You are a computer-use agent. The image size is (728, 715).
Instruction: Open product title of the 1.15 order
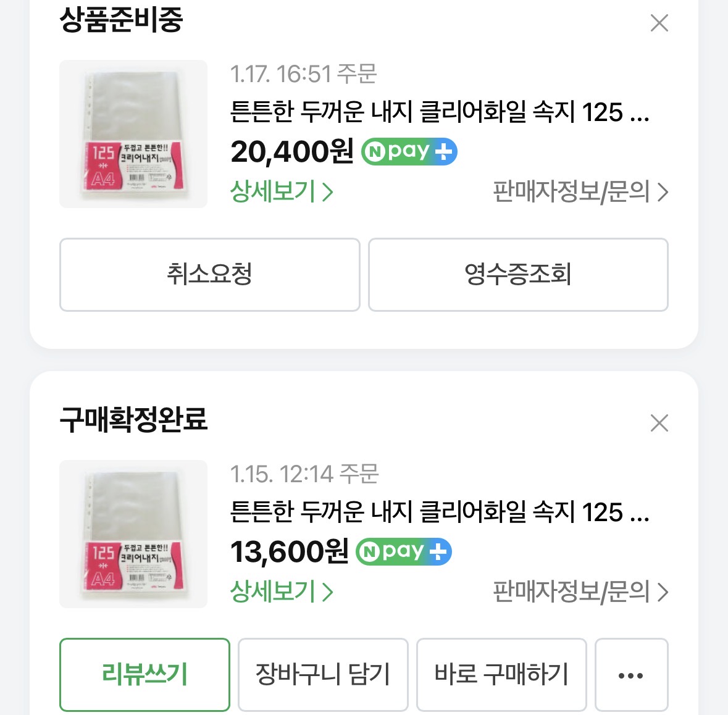[440, 512]
